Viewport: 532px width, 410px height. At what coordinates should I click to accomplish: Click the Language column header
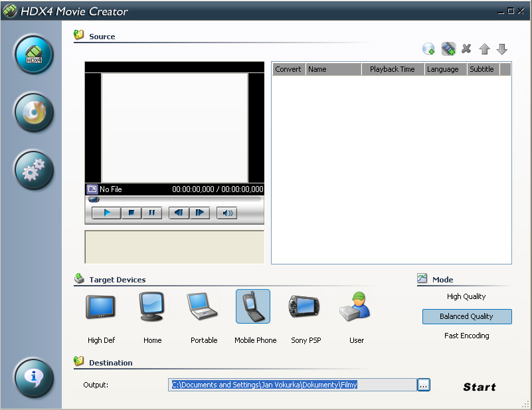(x=446, y=69)
